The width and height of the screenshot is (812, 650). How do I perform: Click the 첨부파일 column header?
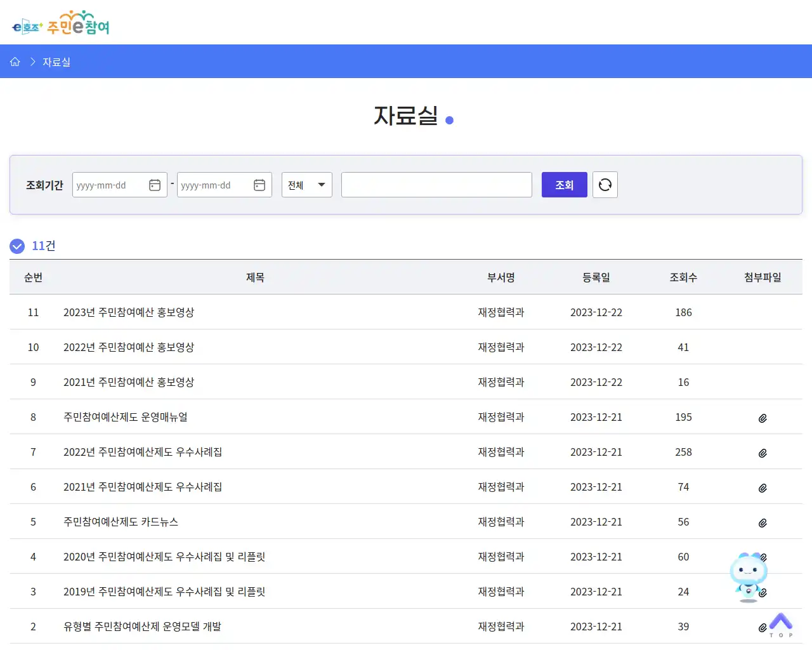click(x=763, y=277)
